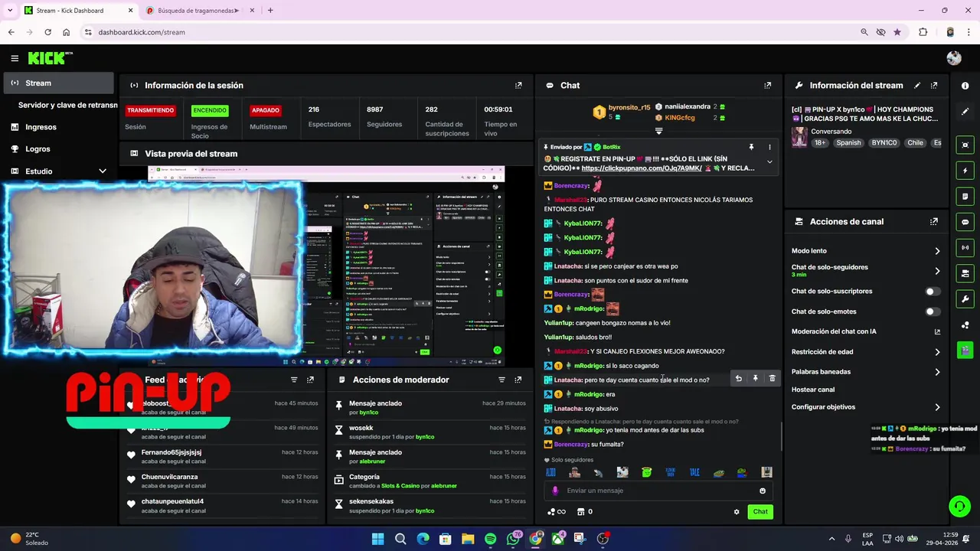Open pinned message three-dot options
The height and width of the screenshot is (551, 980).
click(769, 147)
